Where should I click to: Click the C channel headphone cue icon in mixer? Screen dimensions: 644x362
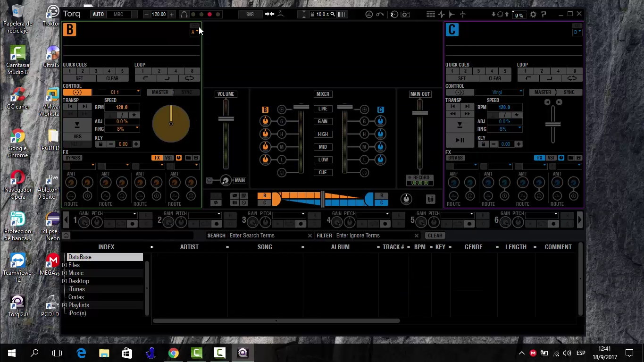[364, 173]
